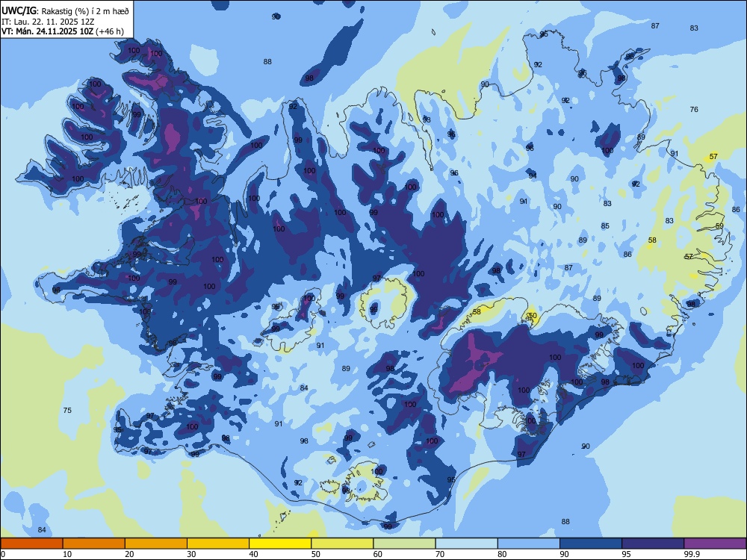The image size is (747, 560).
Task: Select the 80–90% medium blue legend swatch
Action: tap(529, 544)
